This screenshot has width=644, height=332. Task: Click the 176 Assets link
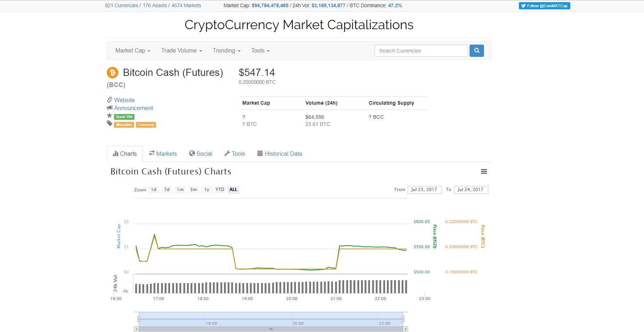point(155,5)
